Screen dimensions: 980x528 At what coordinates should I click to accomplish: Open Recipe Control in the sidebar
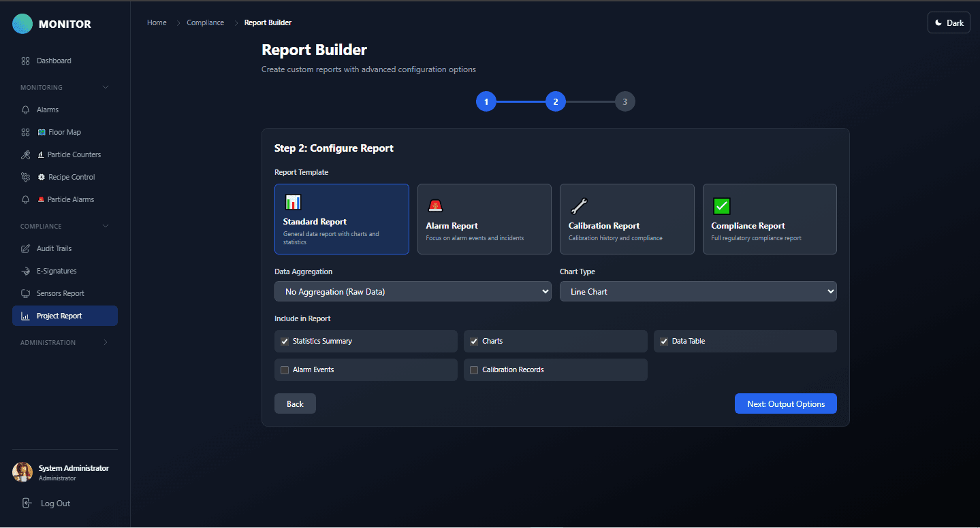(x=65, y=177)
